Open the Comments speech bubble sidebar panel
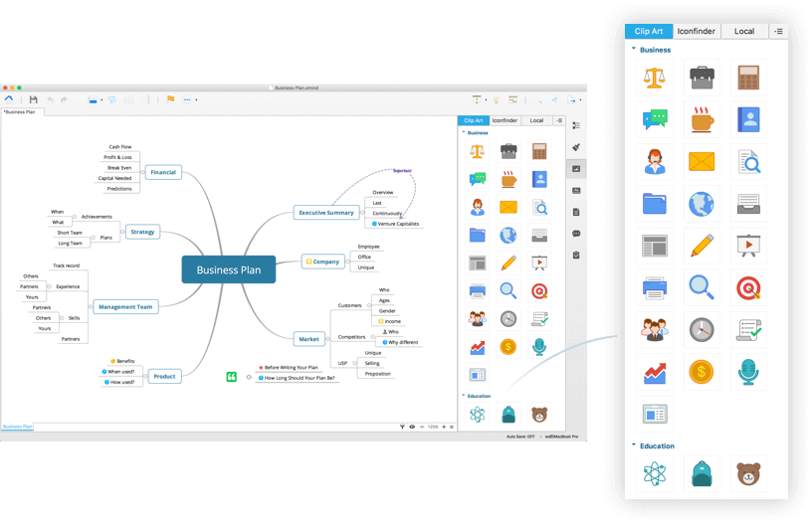Screen dimensions: 812x523 pyautogui.click(x=576, y=234)
